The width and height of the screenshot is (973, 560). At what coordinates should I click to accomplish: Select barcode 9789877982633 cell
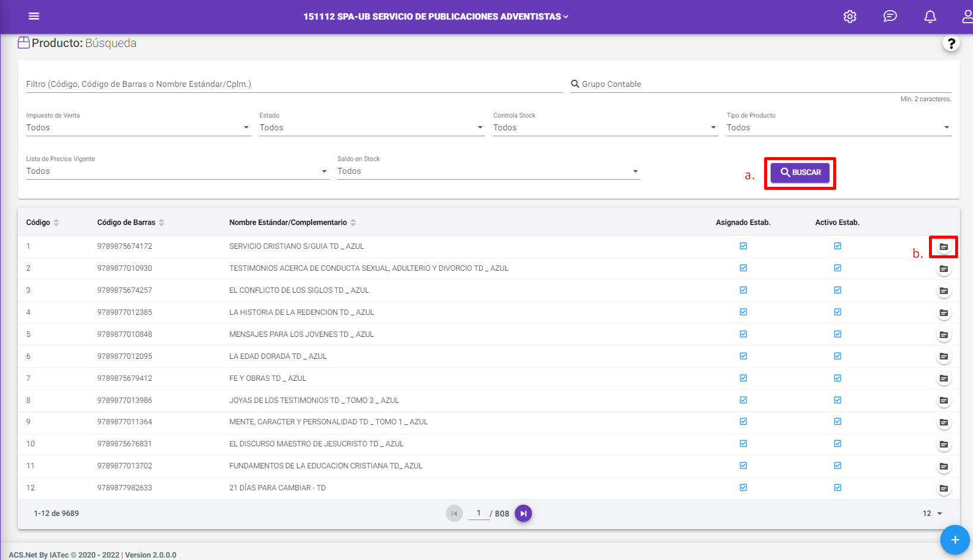pyautogui.click(x=124, y=487)
